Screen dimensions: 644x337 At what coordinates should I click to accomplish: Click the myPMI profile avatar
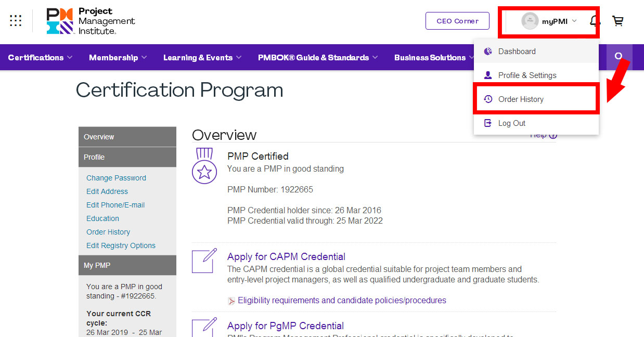click(x=530, y=21)
